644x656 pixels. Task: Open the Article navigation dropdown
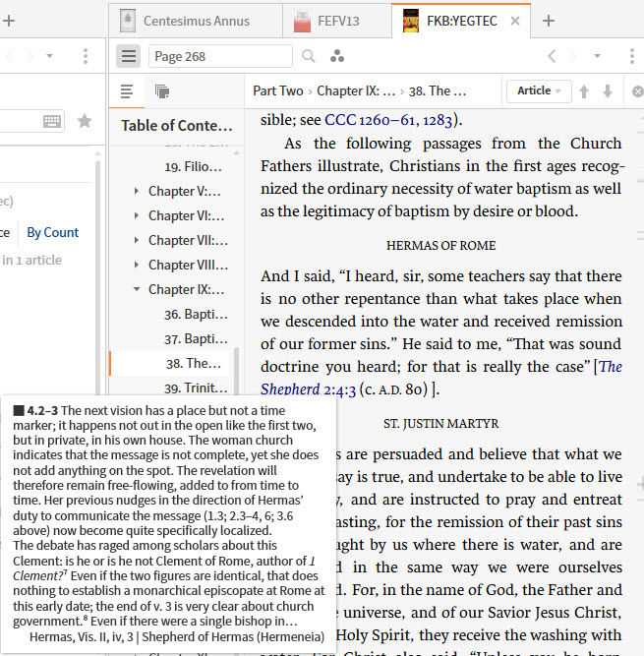539,90
